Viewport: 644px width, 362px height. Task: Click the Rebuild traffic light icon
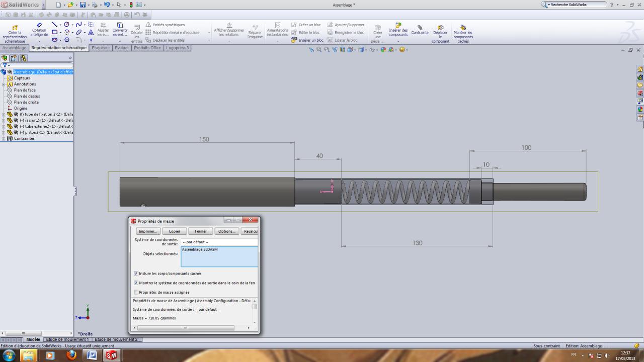pyautogui.click(x=131, y=5)
